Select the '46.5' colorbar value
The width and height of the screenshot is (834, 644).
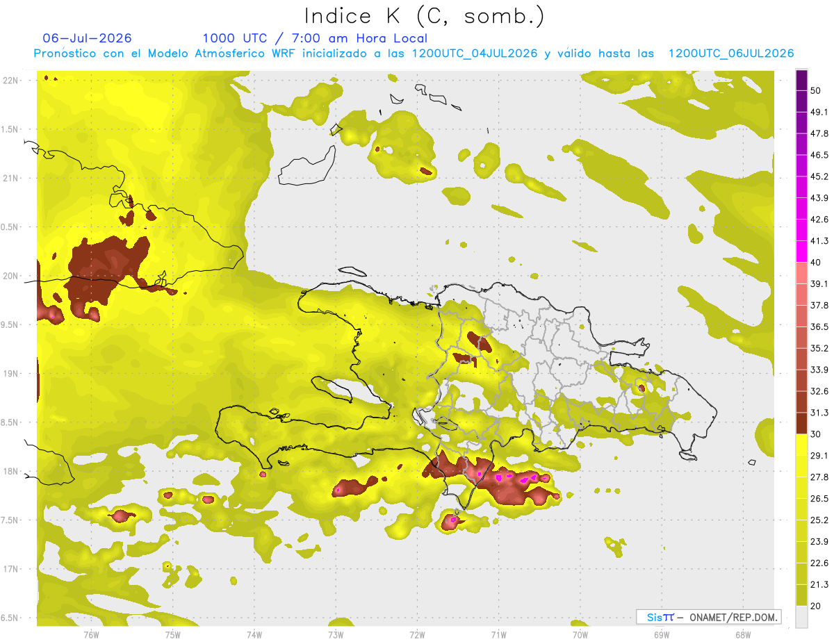coord(819,155)
